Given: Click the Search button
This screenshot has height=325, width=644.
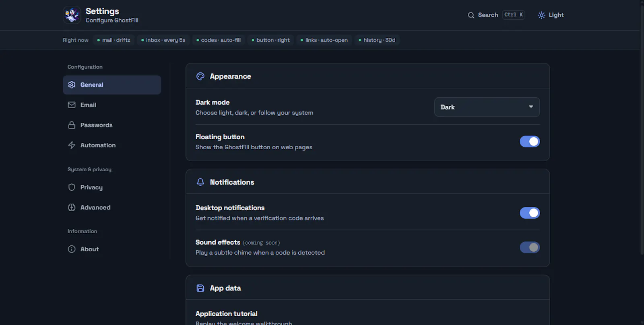Looking at the screenshot, I should [x=496, y=15].
